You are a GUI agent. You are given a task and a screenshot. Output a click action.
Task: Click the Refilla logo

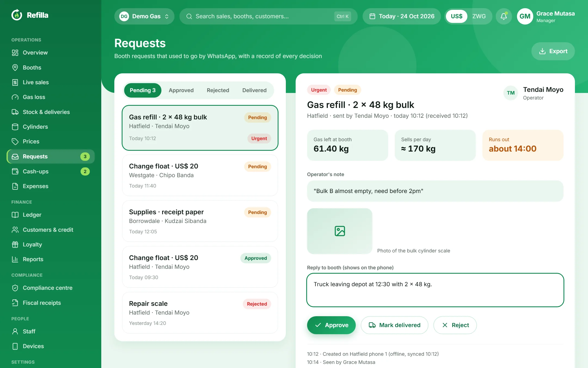[x=30, y=15]
